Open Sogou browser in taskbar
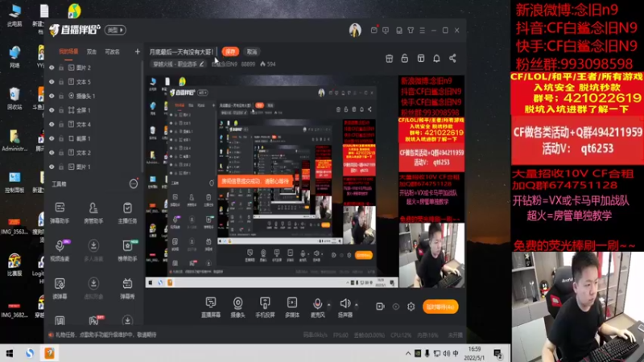The width and height of the screenshot is (644, 362). point(30,353)
